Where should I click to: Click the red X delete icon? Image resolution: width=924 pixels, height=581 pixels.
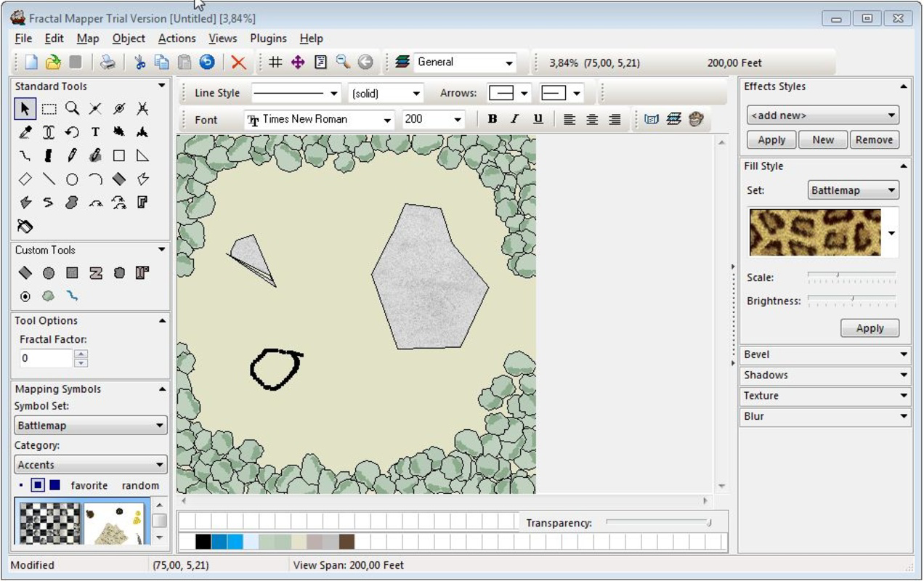238,62
